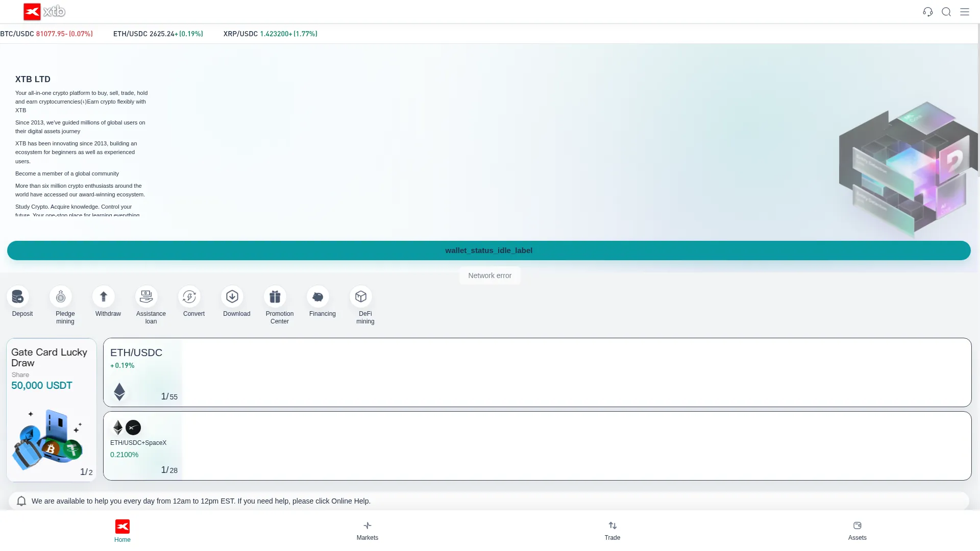This screenshot has height=551, width=980.
Task: Click the 1/55 slide counter
Action: [x=169, y=396]
